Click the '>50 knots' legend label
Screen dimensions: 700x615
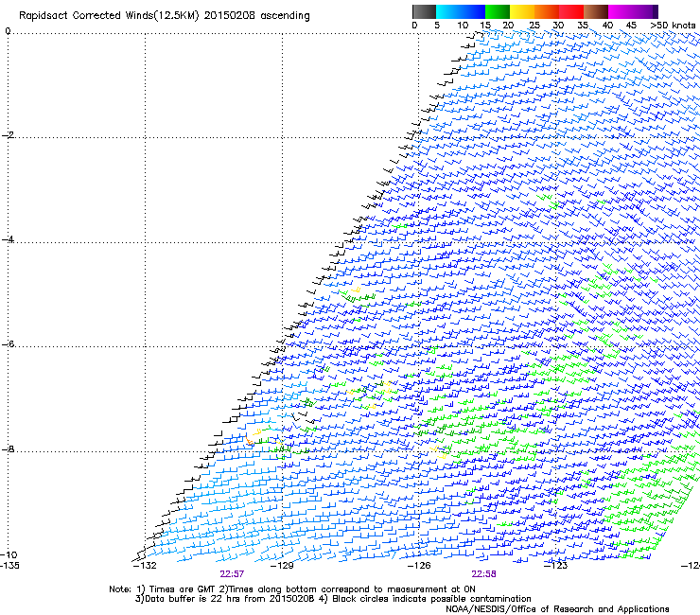pos(673,26)
